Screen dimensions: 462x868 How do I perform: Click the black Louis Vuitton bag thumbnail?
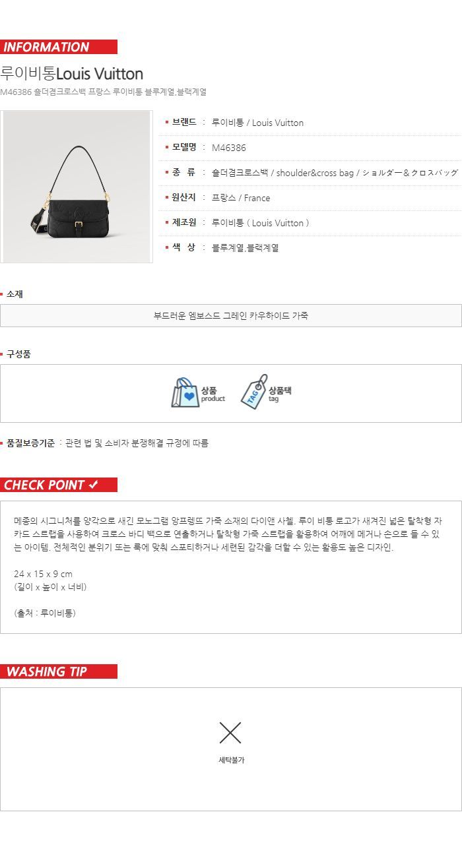click(77, 187)
